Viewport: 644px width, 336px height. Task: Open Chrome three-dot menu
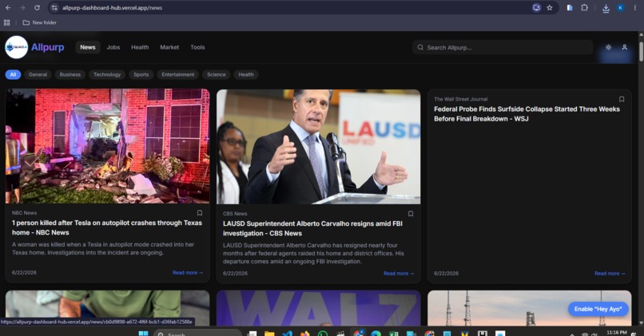[634, 8]
